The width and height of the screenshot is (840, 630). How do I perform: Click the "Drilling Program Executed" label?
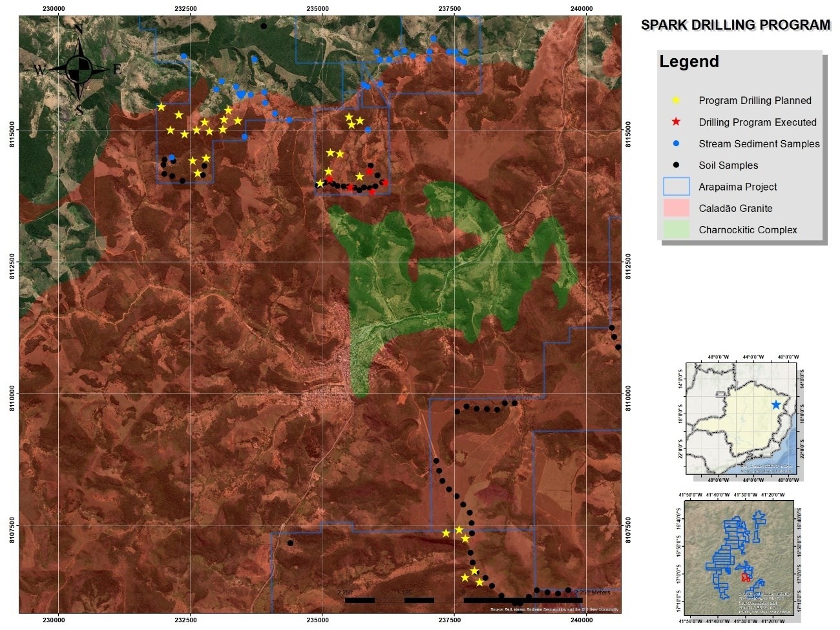(757, 122)
